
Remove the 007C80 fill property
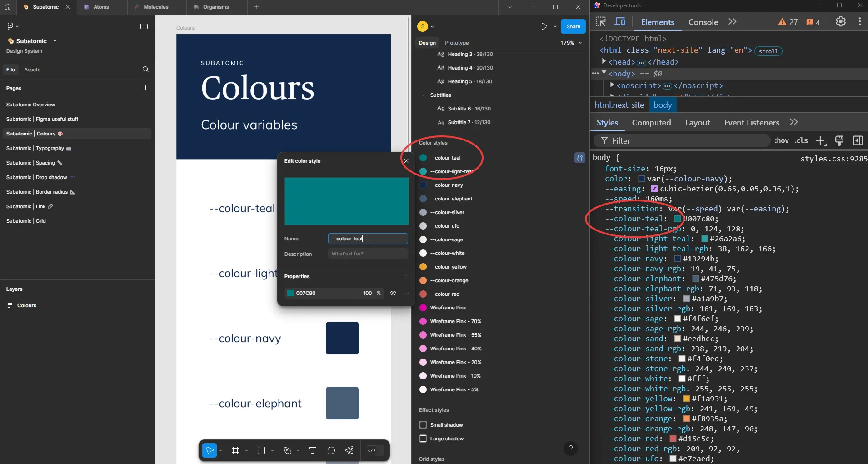pos(406,293)
